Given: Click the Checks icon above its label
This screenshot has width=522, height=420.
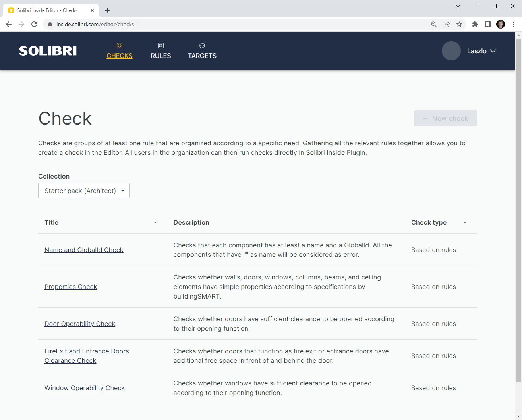Looking at the screenshot, I should tap(120, 46).
